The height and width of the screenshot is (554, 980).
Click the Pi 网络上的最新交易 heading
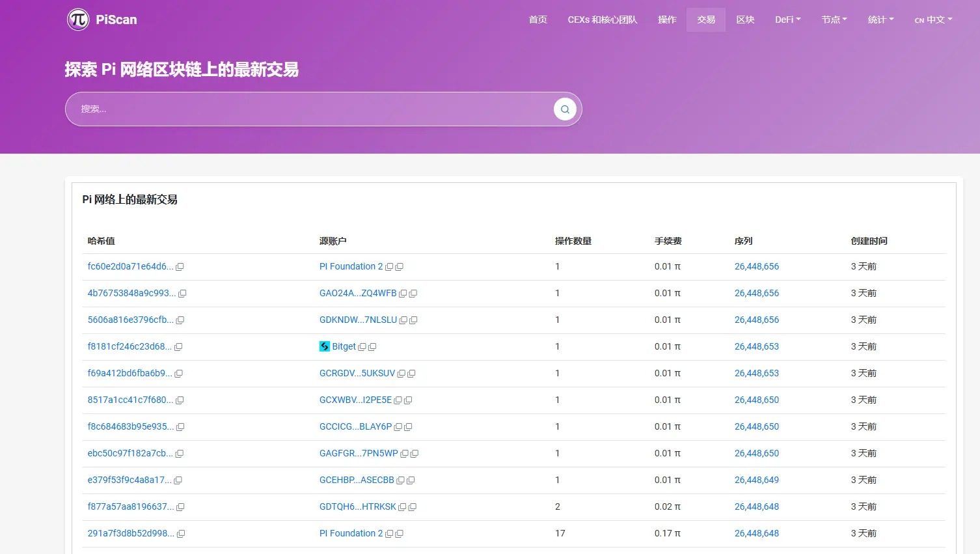pyautogui.click(x=130, y=199)
